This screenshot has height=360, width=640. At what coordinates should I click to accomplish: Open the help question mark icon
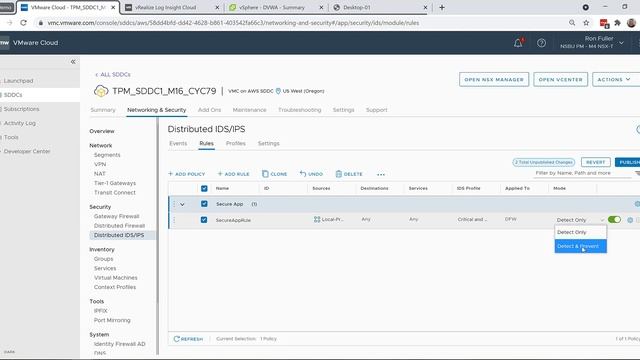[x=541, y=43]
